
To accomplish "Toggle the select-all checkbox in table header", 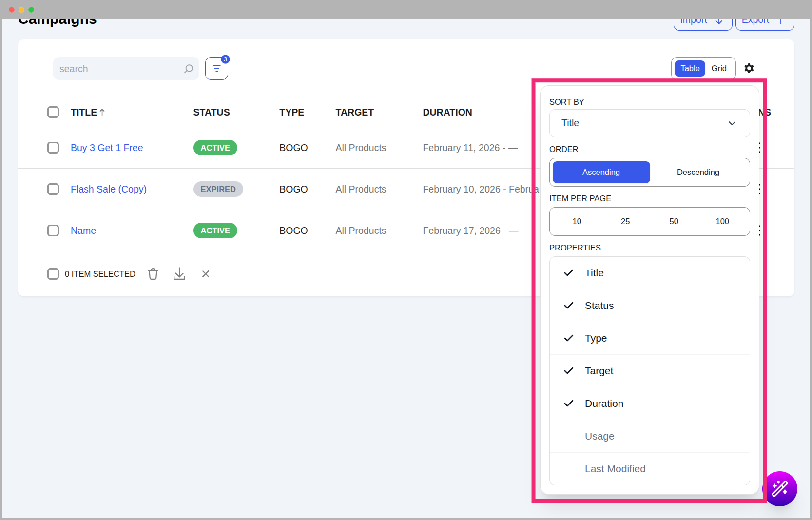I will coord(53,112).
